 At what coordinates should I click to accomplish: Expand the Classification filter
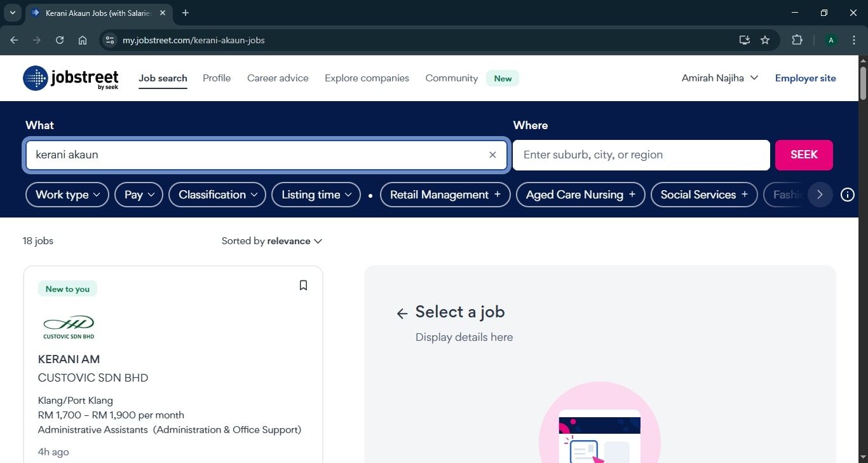point(217,195)
